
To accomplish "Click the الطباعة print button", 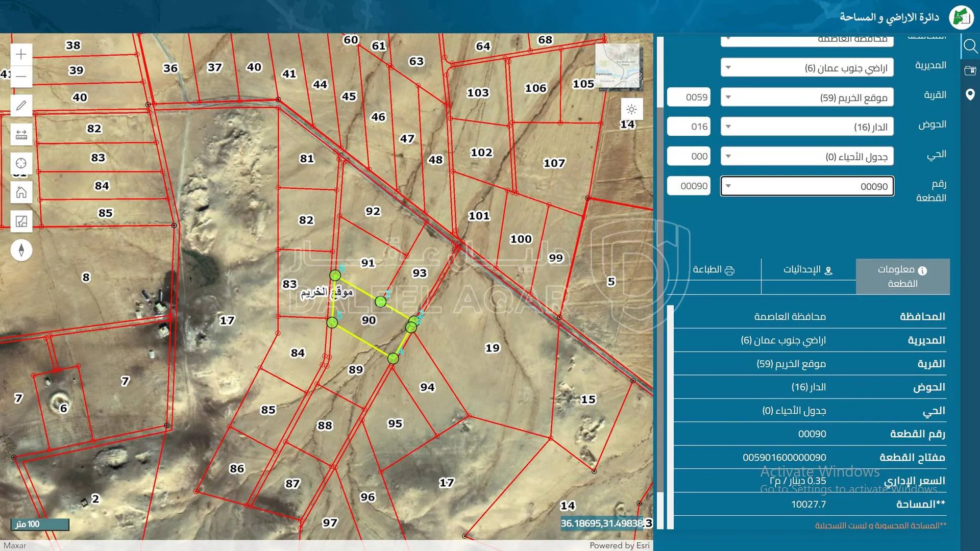I will point(714,270).
